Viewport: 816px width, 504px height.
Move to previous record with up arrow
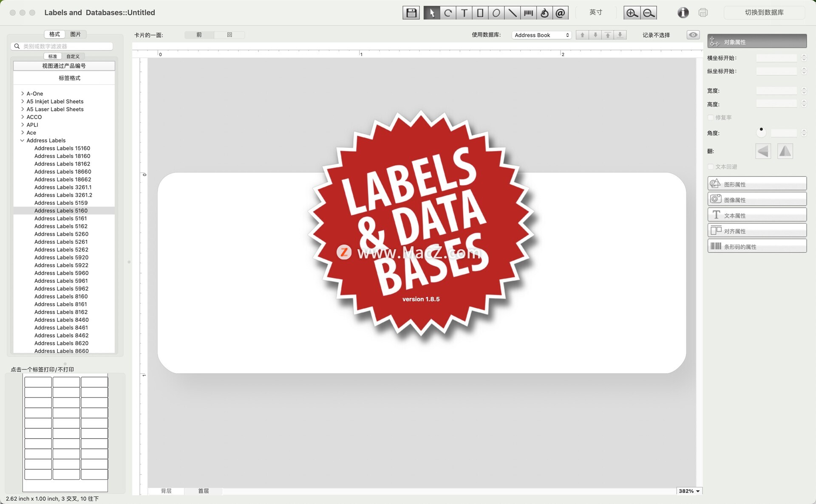coord(582,35)
